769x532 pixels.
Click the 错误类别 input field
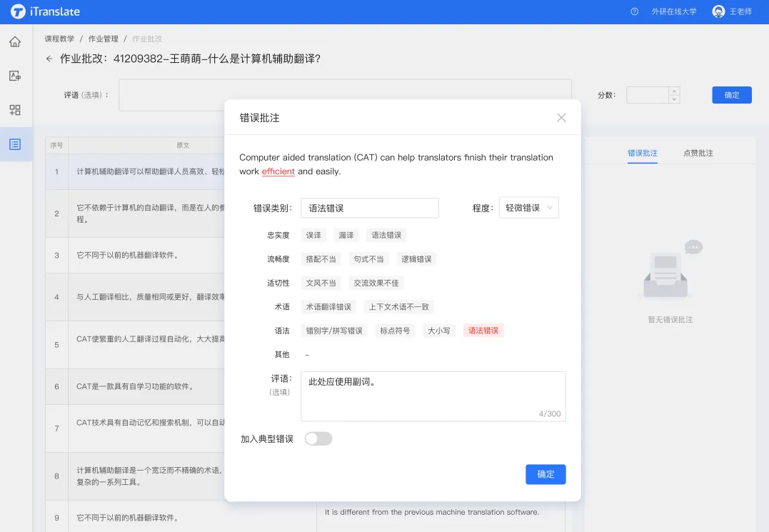coord(370,208)
